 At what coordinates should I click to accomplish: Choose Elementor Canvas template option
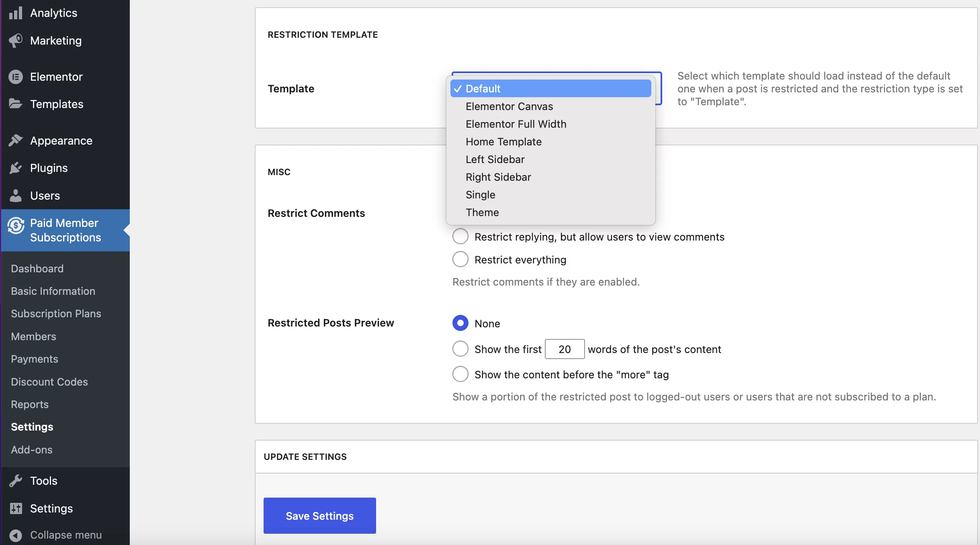pyautogui.click(x=551, y=106)
